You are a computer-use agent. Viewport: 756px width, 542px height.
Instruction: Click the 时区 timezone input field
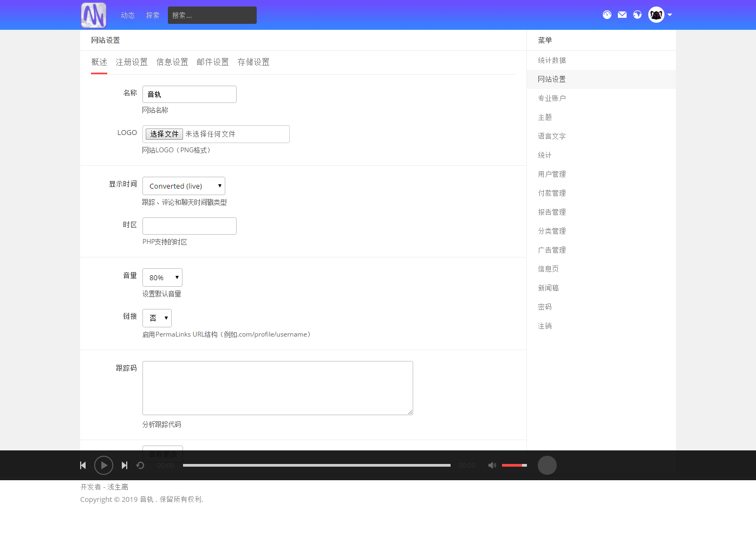190,226
